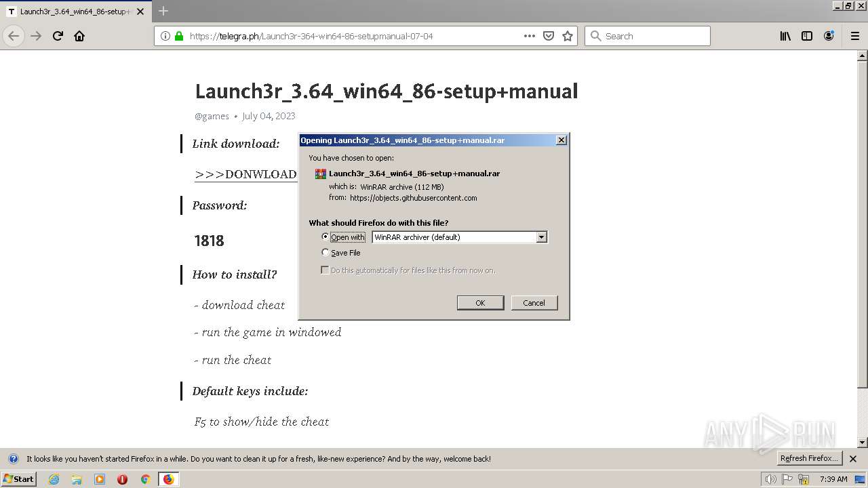Go forward one page
868x488 pixels.
click(36, 36)
